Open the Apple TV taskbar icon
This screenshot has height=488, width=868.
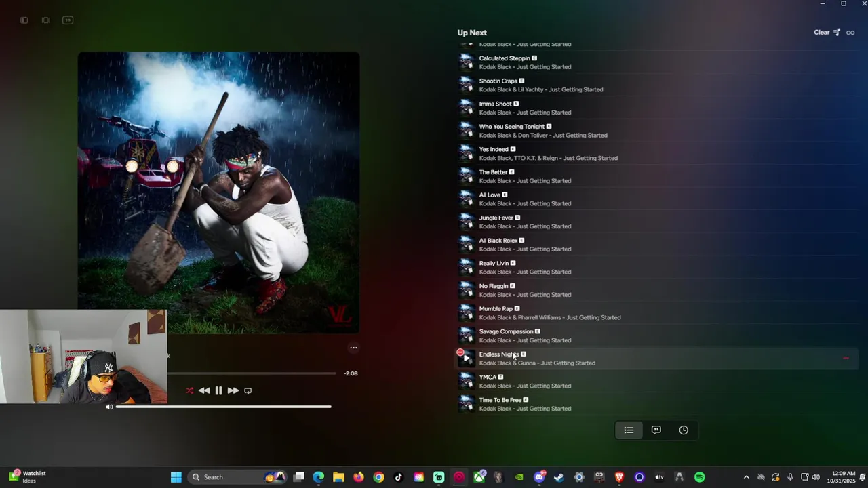659,477
